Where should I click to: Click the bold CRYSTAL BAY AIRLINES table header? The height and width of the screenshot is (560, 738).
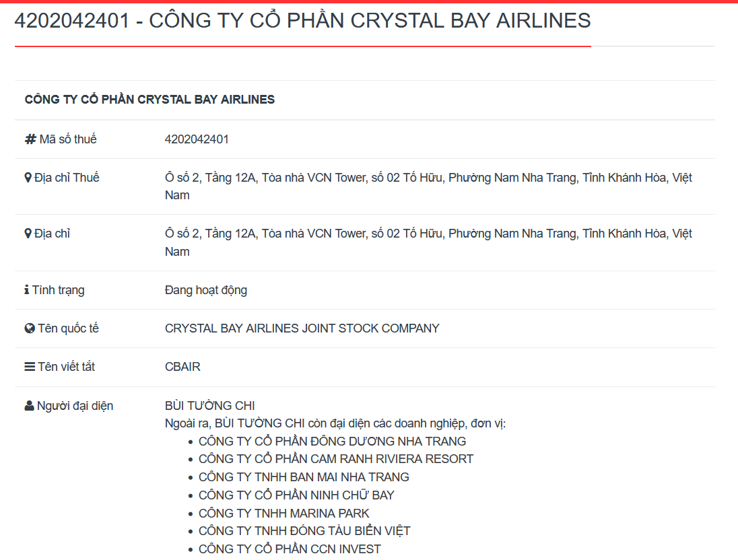(149, 100)
